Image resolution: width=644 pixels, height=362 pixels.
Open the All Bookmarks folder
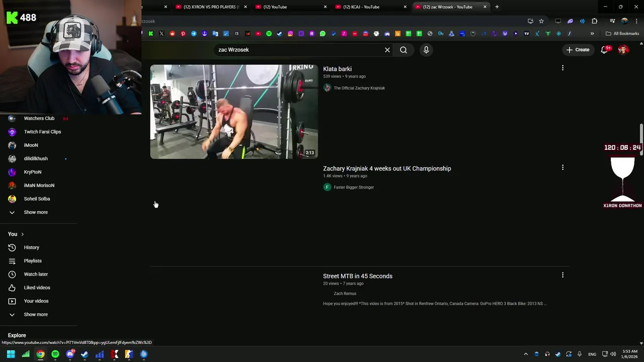622,34
